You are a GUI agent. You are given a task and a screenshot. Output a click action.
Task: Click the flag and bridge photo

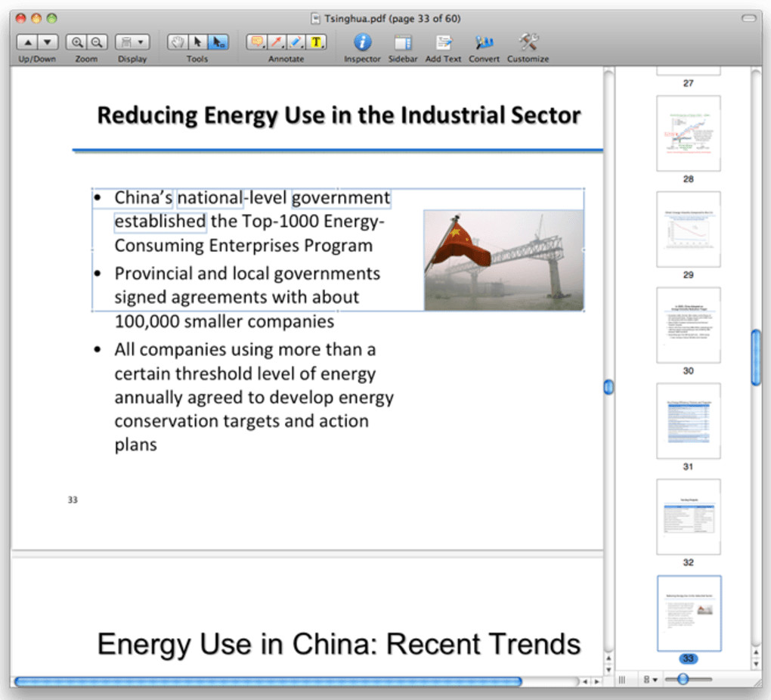504,260
